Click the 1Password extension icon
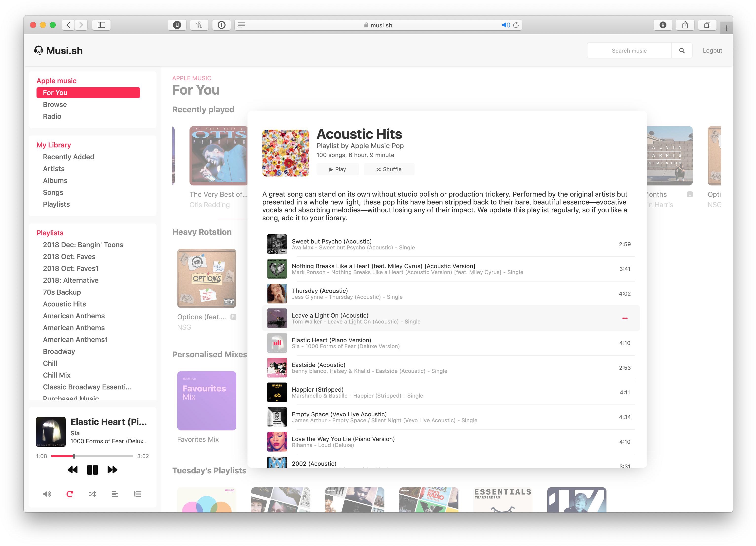The width and height of the screenshot is (756, 546). click(221, 25)
